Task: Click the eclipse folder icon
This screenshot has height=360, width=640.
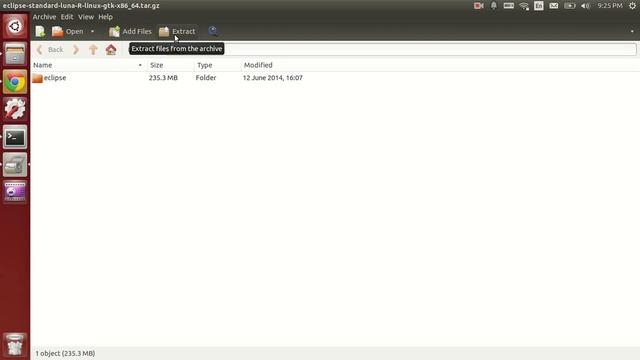Action: [37, 78]
